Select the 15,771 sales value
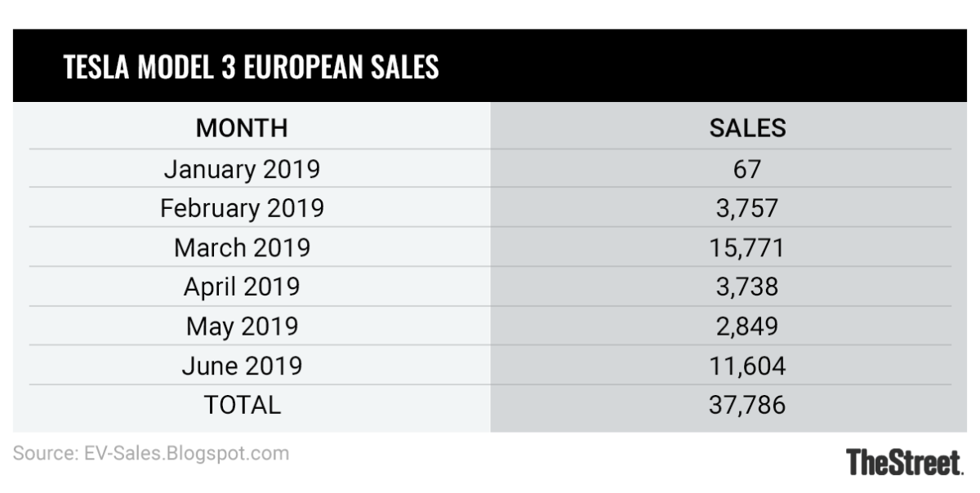 pos(747,247)
